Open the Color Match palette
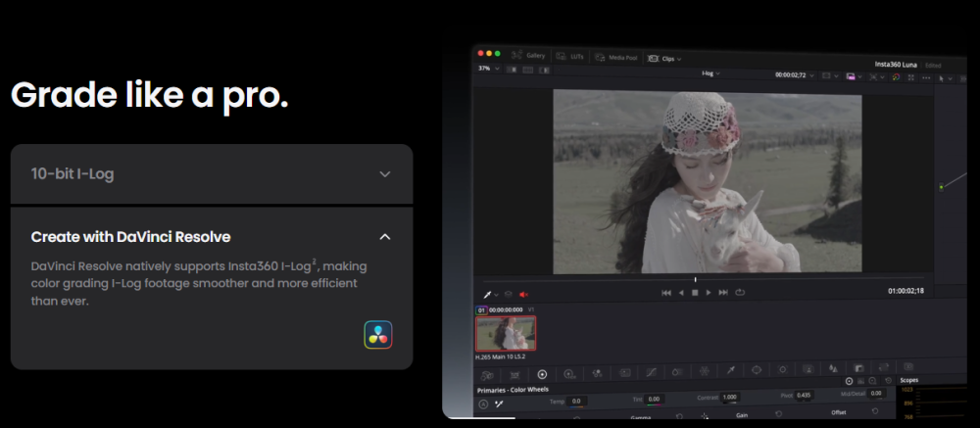980x428 pixels. [x=515, y=375]
